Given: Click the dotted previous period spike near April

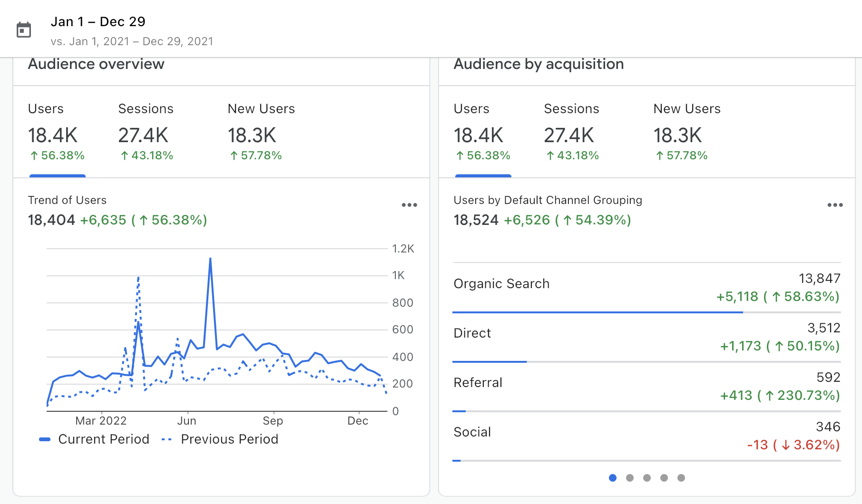Looking at the screenshot, I should (138, 278).
